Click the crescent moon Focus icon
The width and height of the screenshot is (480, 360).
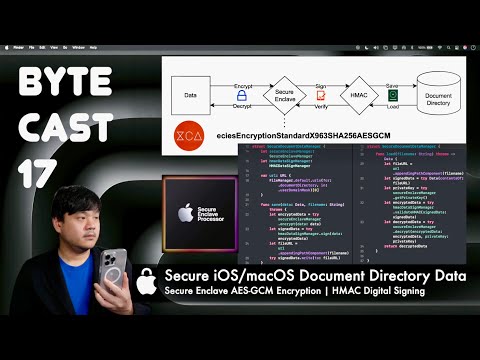coord(367,48)
